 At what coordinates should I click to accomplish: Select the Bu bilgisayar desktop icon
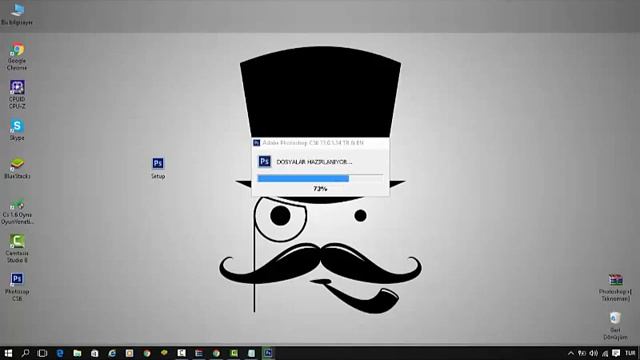tap(17, 14)
